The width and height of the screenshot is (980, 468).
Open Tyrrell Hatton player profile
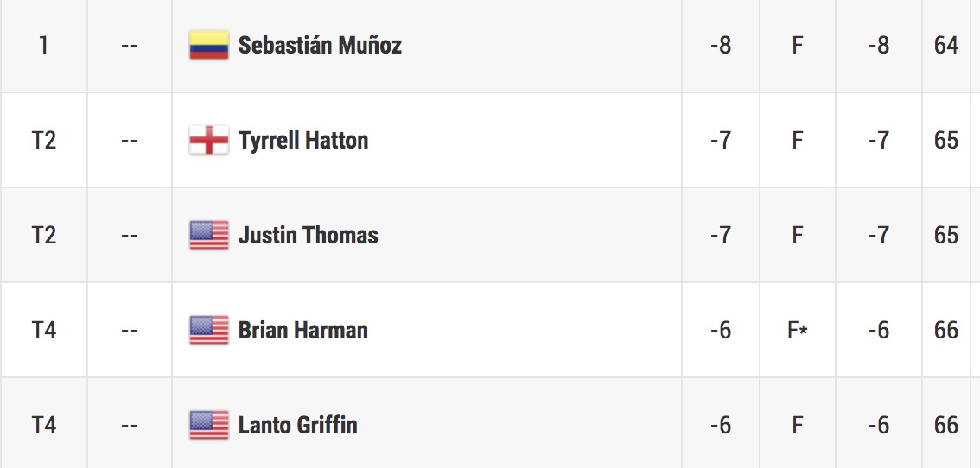303,140
